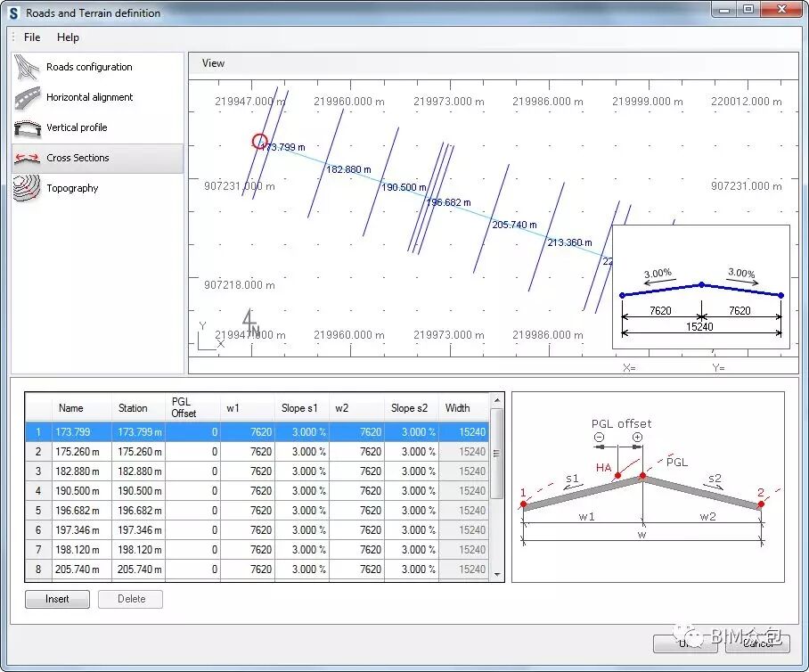
Task: Click the Horizontal alignment icon
Action: [28, 98]
